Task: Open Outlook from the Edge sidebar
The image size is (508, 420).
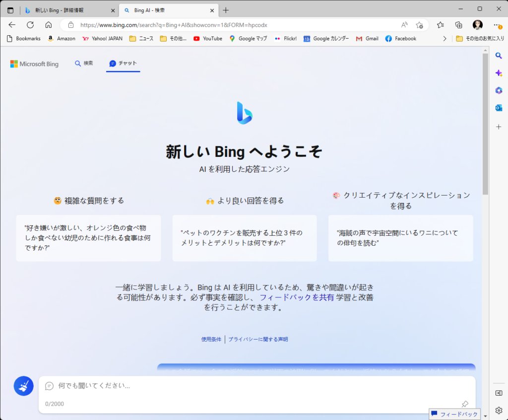Action: point(499,108)
